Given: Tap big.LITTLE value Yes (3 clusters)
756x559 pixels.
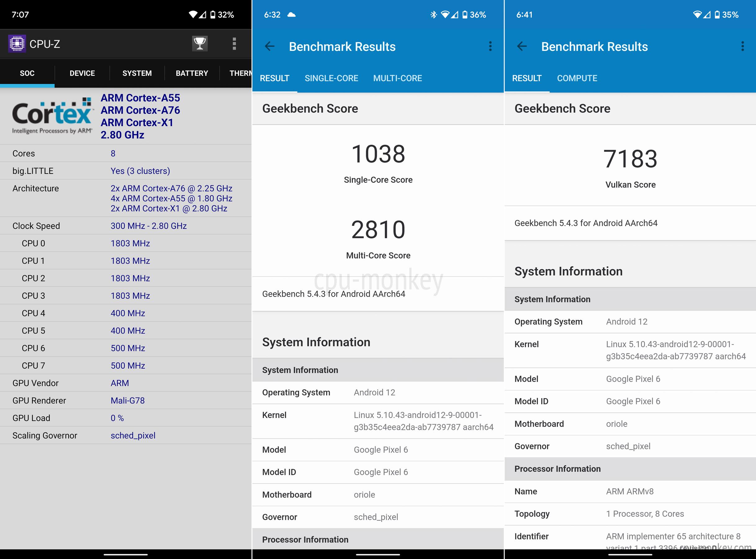Looking at the screenshot, I should point(140,171).
